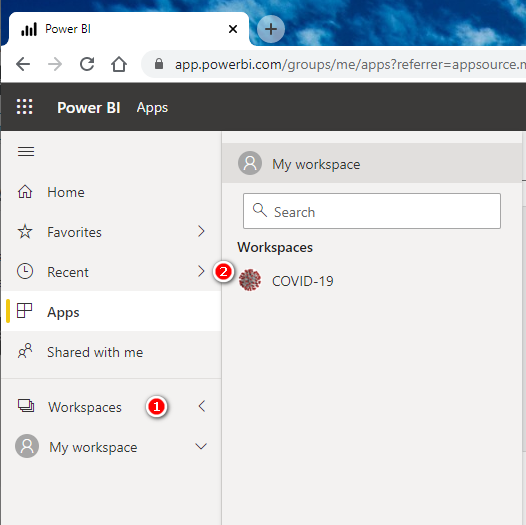Click the Favorites star icon
The image size is (526, 525).
point(25,232)
